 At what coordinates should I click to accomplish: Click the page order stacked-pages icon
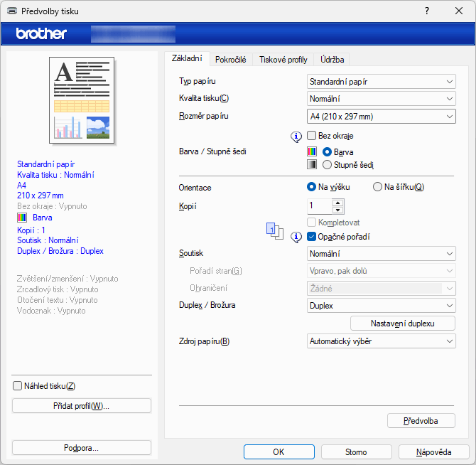(x=275, y=231)
